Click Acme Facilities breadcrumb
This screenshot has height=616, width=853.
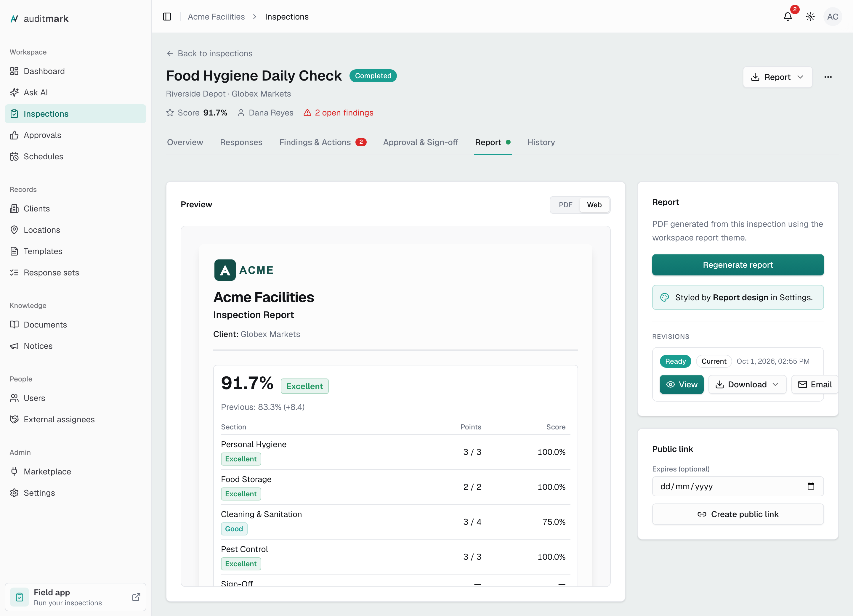pos(216,17)
